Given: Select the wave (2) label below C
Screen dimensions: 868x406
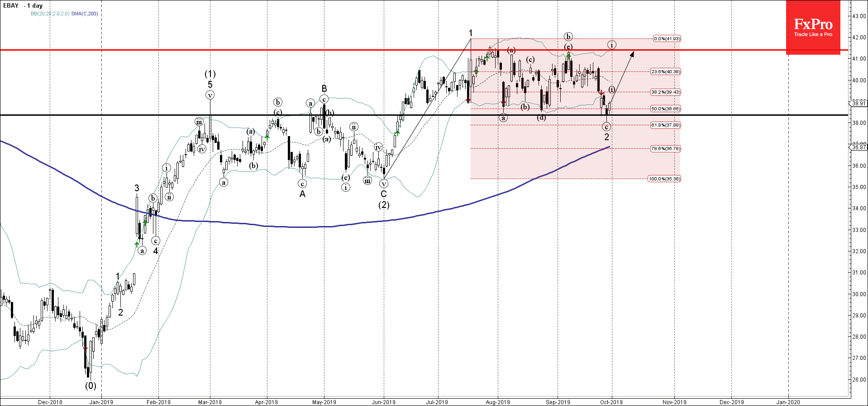Looking at the screenshot, I should [384, 205].
